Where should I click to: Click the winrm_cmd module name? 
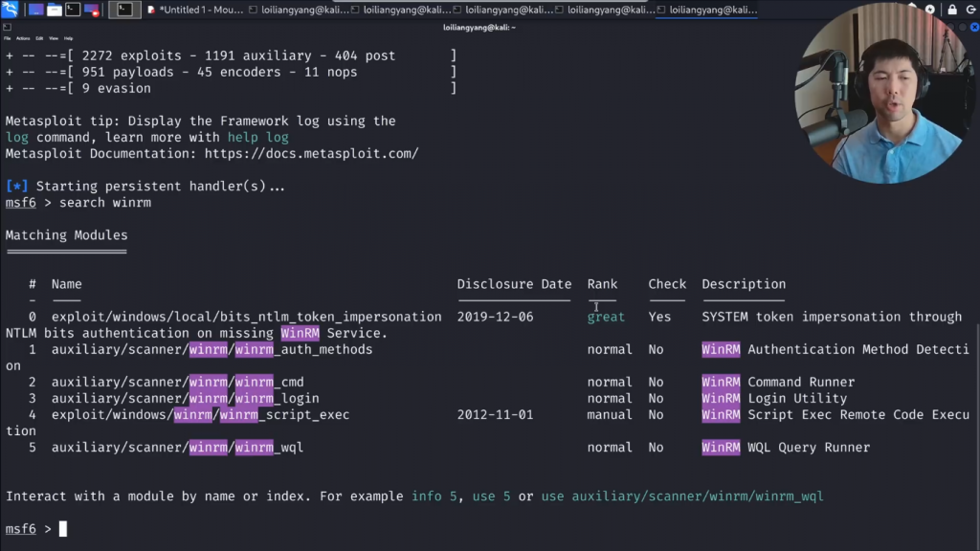pos(177,383)
